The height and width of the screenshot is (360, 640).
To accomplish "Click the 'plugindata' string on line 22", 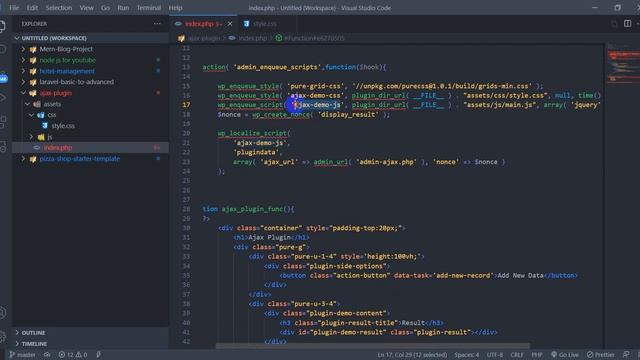I will [257, 152].
